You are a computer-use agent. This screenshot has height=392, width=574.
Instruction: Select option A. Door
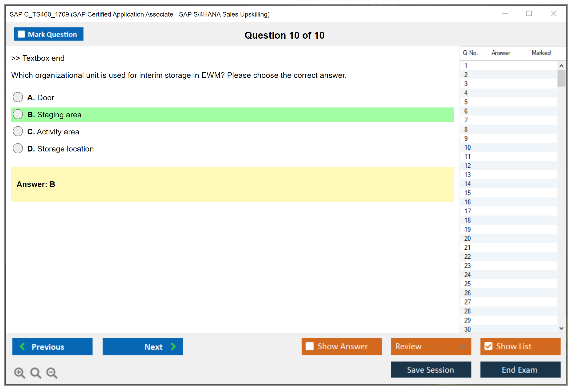[x=18, y=97]
